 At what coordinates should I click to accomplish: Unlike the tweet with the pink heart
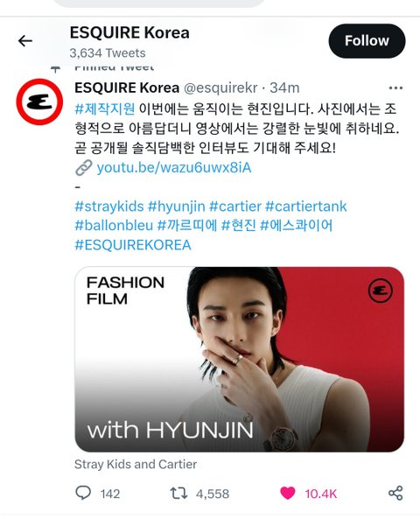pyautogui.click(x=288, y=494)
